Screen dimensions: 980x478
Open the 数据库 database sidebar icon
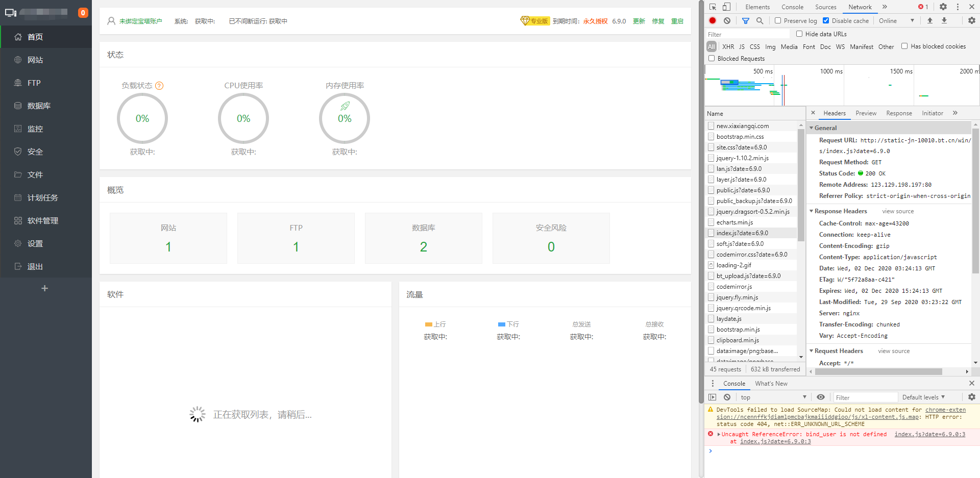tap(18, 106)
